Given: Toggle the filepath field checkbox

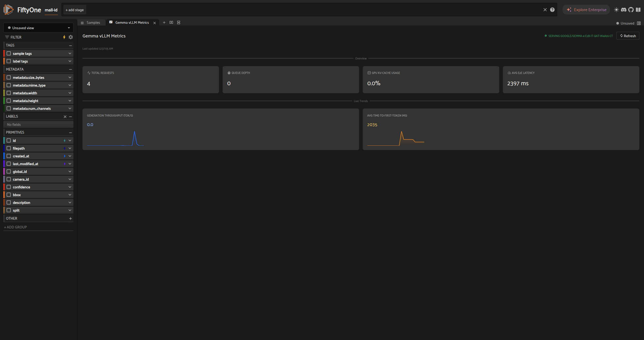Looking at the screenshot, I should tap(9, 148).
